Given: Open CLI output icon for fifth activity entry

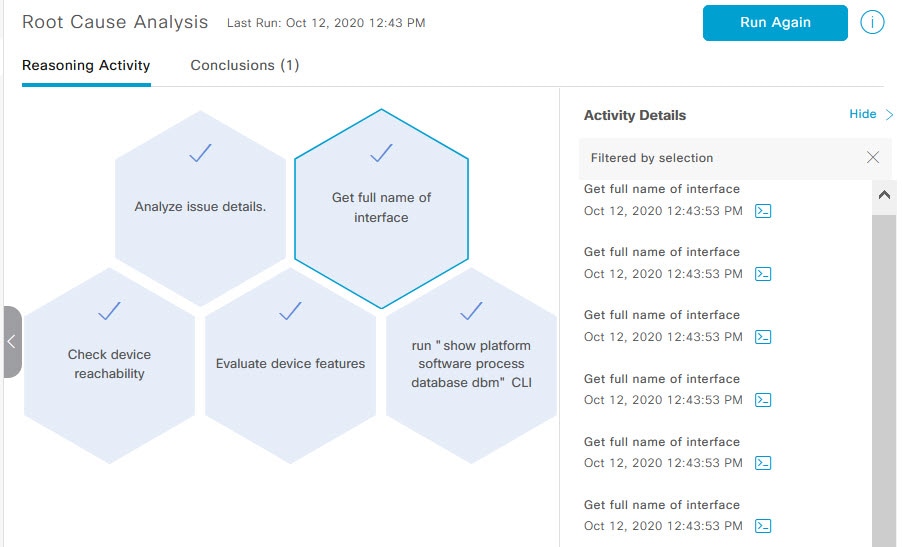Looking at the screenshot, I should click(763, 463).
